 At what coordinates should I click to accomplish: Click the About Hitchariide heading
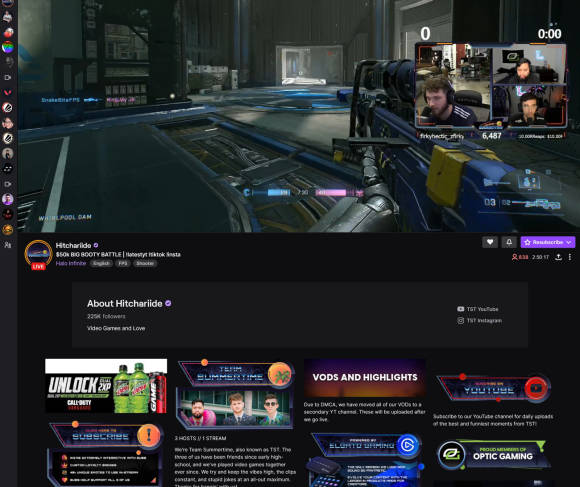[125, 303]
